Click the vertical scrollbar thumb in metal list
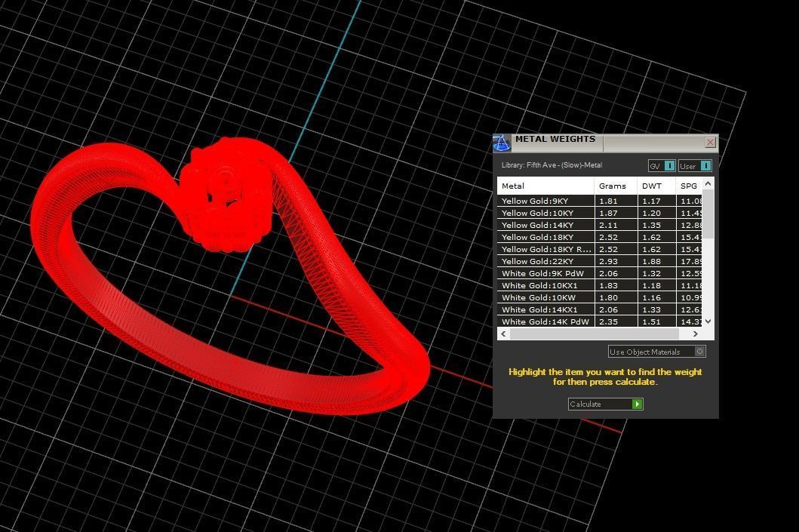 708,214
